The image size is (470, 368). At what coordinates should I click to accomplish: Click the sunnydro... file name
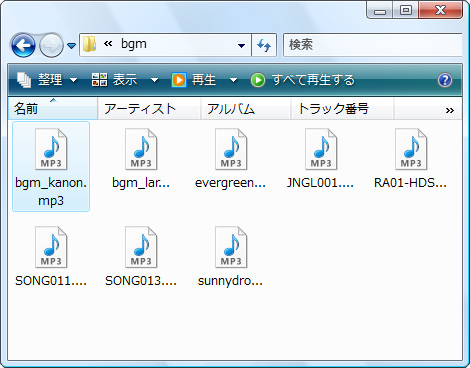coord(230,281)
